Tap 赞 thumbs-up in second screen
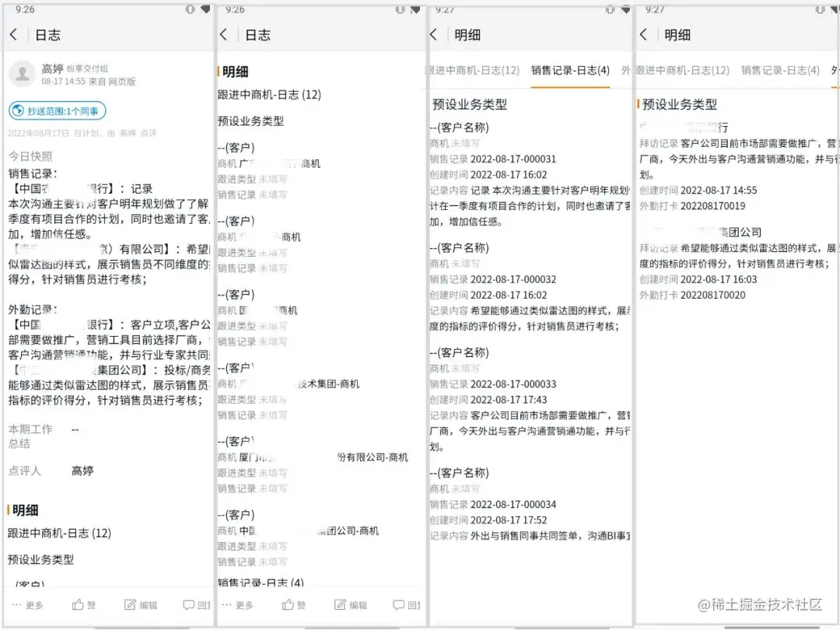The height and width of the screenshot is (630, 840). click(293, 605)
